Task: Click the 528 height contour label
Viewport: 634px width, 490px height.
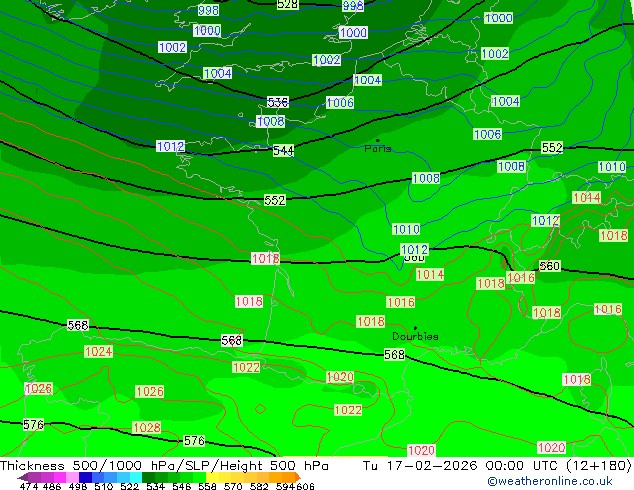Action: click(287, 4)
